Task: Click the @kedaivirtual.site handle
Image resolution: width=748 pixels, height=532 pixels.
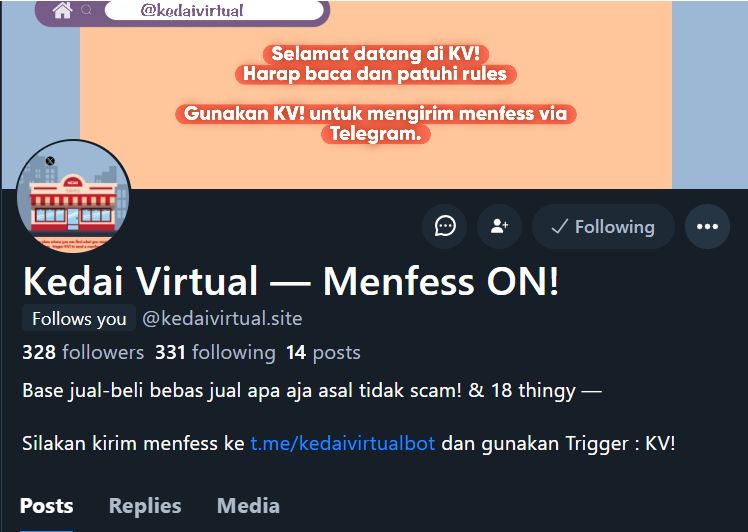Action: point(222,318)
